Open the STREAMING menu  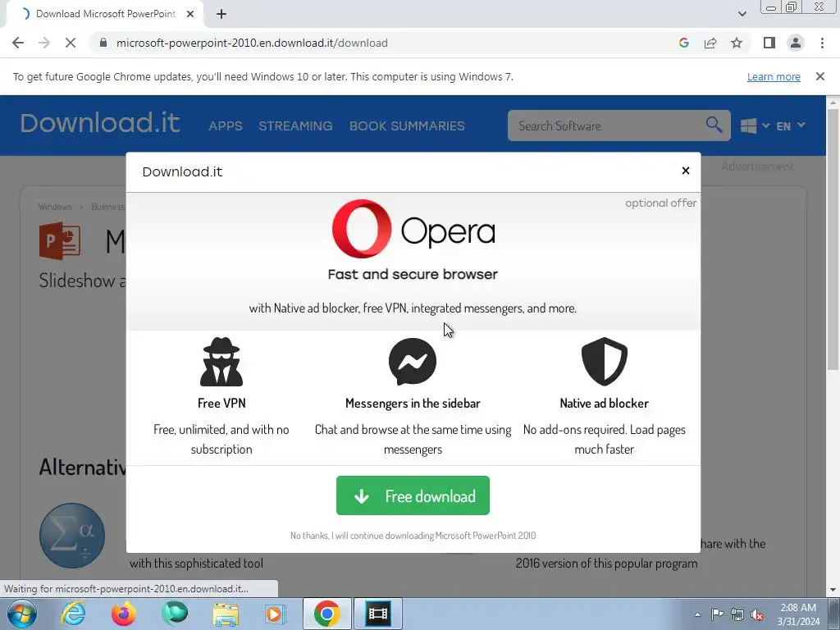295,126
